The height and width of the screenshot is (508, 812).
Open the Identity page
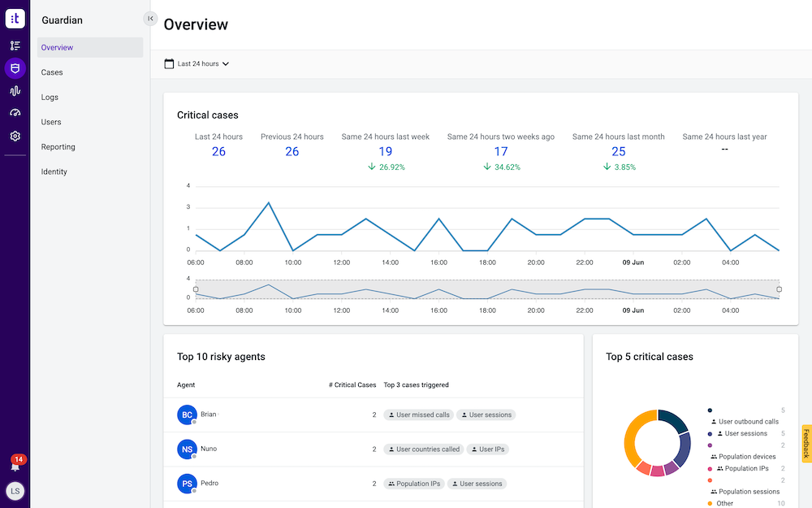(x=54, y=172)
